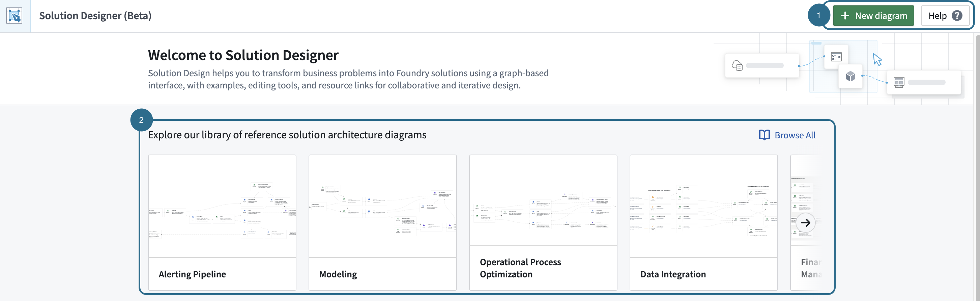
Task: Select the Alerting Pipeline card title
Action: [x=192, y=274]
